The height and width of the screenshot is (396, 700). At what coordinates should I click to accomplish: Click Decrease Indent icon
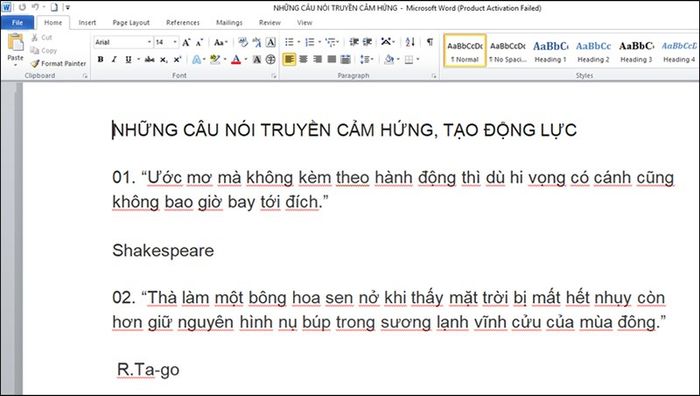point(354,42)
